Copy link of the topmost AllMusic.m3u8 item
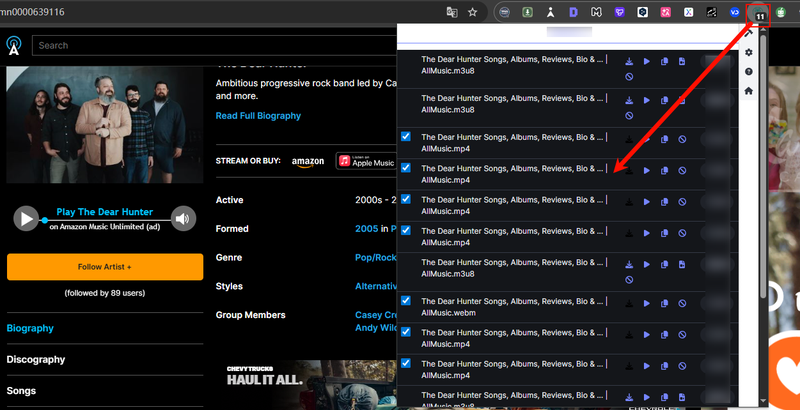Image resolution: width=800 pixels, height=410 pixels. [x=664, y=62]
